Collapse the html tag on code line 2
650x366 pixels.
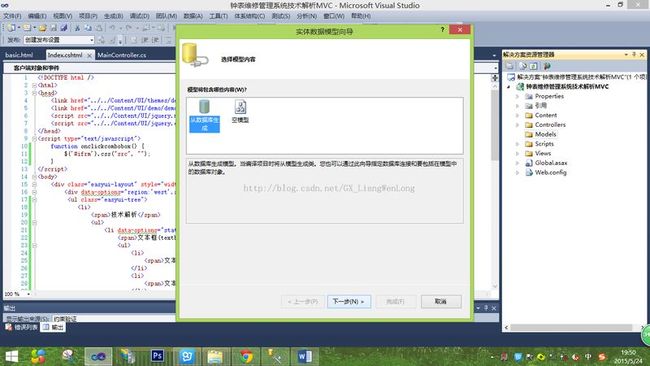point(34,85)
